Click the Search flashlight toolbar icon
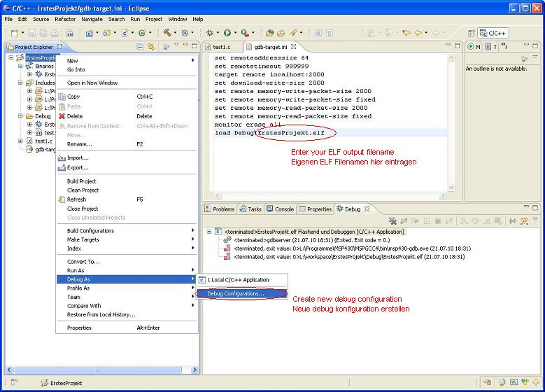This screenshot has height=392, width=545. click(x=293, y=33)
